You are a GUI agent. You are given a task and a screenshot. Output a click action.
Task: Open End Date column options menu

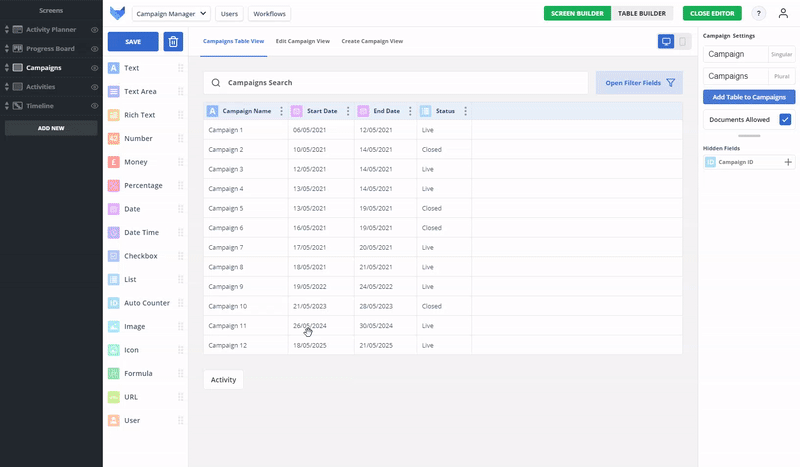pyautogui.click(x=410, y=111)
